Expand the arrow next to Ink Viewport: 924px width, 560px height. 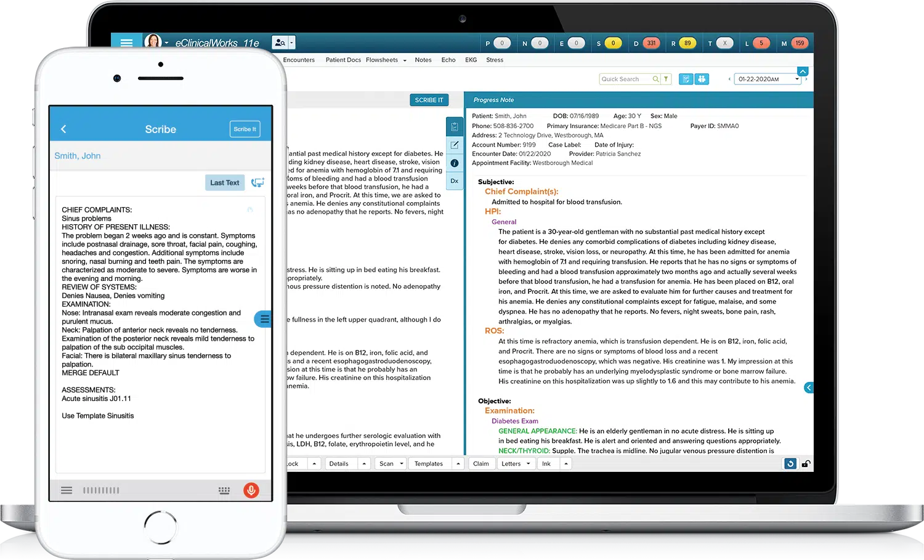click(x=565, y=464)
